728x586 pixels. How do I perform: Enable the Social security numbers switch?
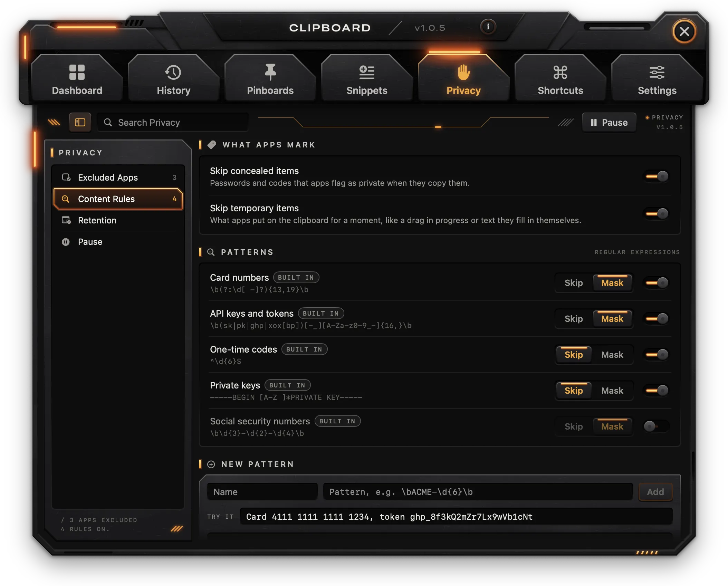[656, 426]
